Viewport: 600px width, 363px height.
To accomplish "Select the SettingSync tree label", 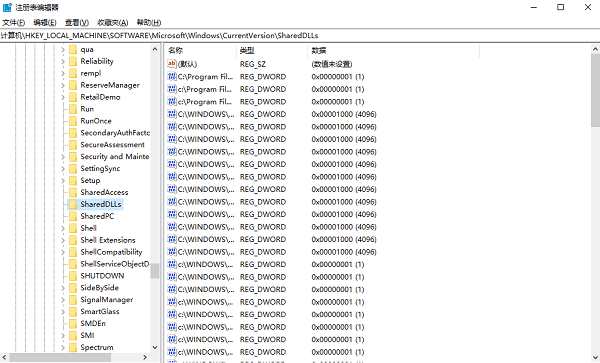I will 100,168.
